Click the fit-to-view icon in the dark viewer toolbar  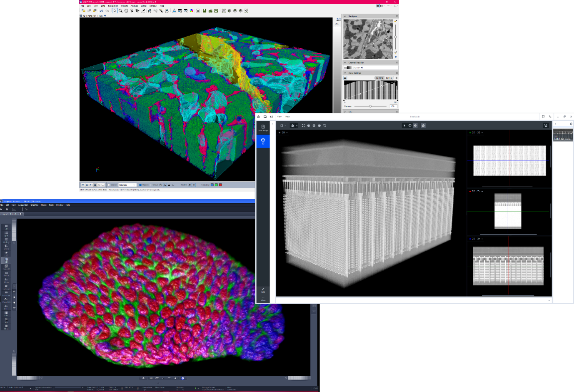303,125
